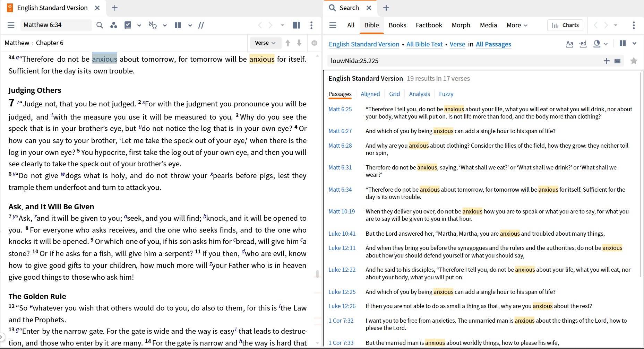Select the Books search type
Image resolution: width=644 pixels, height=349 pixels.
point(397,25)
